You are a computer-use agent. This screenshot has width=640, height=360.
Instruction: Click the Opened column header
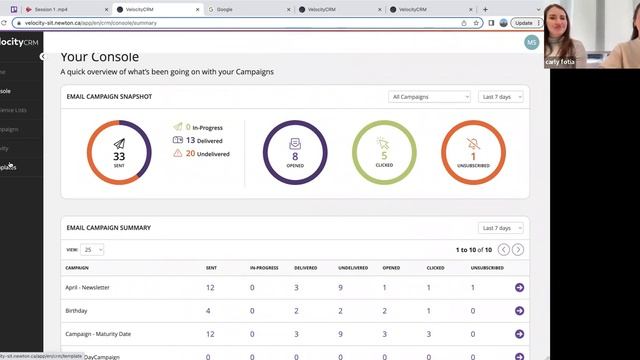(x=391, y=268)
